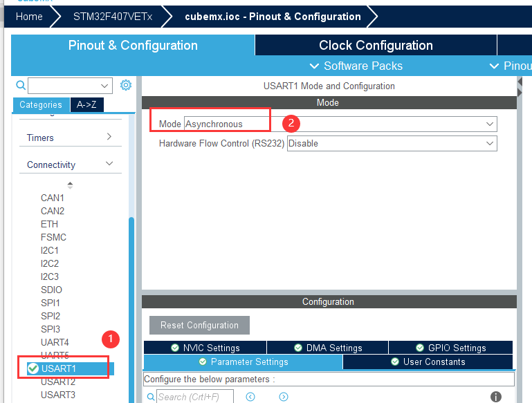Click the green checkmark next to USART1
This screenshot has width=532, height=403.
click(33, 368)
